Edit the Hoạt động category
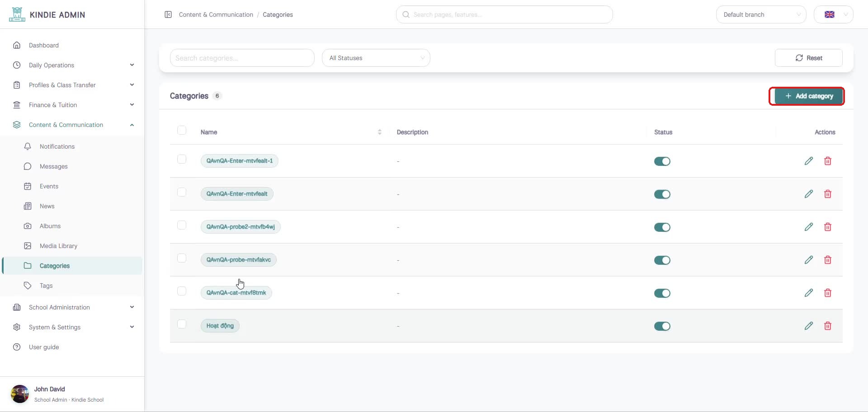Image resolution: width=868 pixels, height=412 pixels. [x=809, y=326]
